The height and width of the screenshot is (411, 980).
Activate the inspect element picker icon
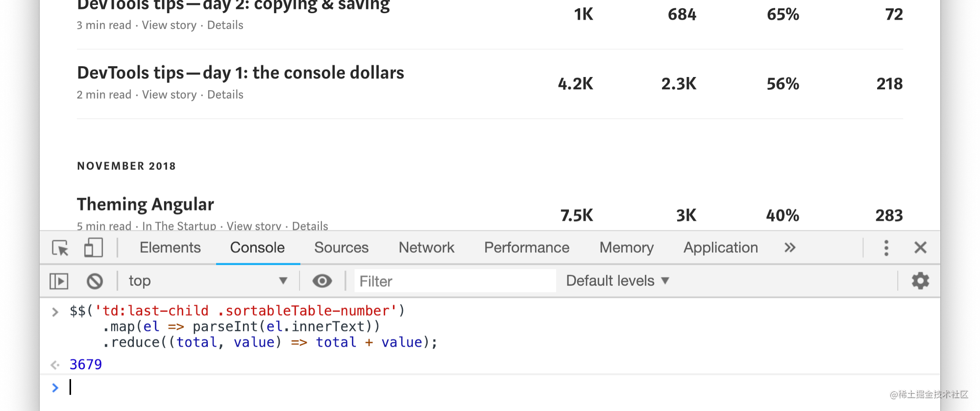60,248
